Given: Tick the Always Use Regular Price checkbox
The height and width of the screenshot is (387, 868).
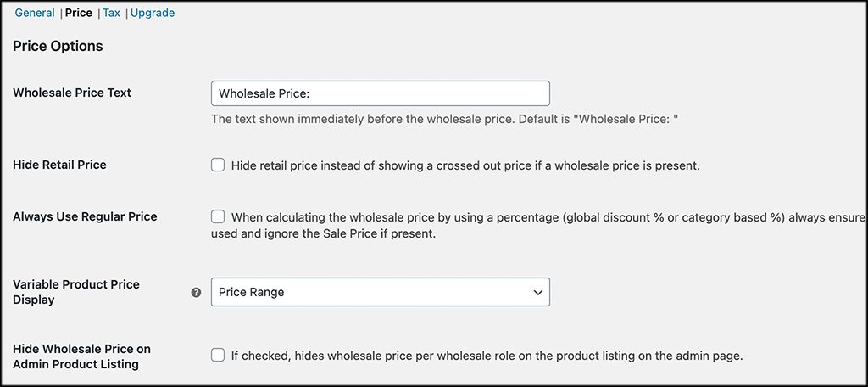Looking at the screenshot, I should pyautogui.click(x=218, y=216).
